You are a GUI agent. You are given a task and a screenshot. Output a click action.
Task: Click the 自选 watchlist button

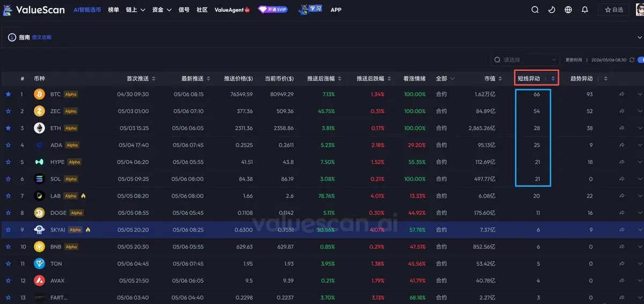tap(613, 10)
